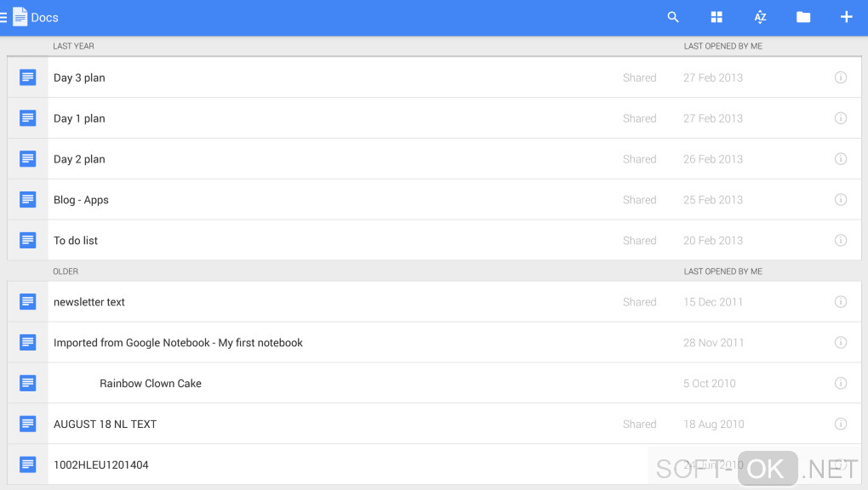The image size is (868, 490).
Task: Open the search magnifier icon
Action: coord(673,17)
